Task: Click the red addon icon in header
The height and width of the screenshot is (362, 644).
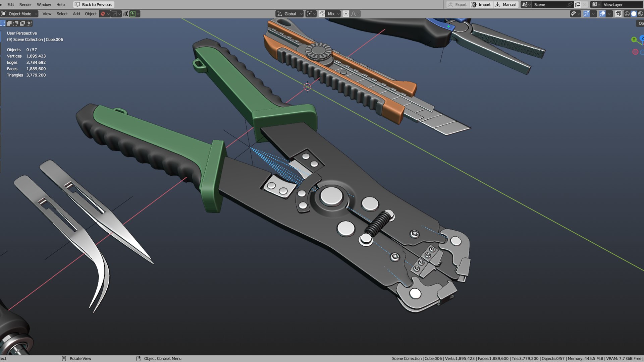Action: click(x=103, y=14)
